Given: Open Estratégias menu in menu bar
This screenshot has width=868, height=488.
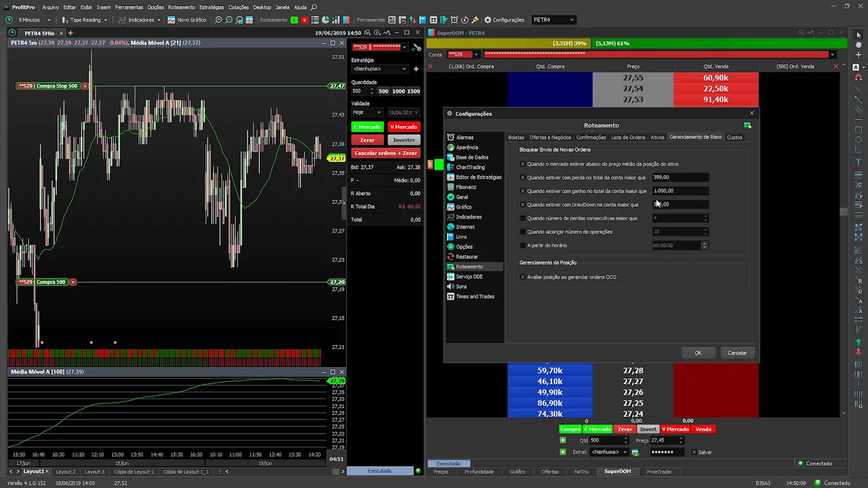Looking at the screenshot, I should click(x=212, y=7).
